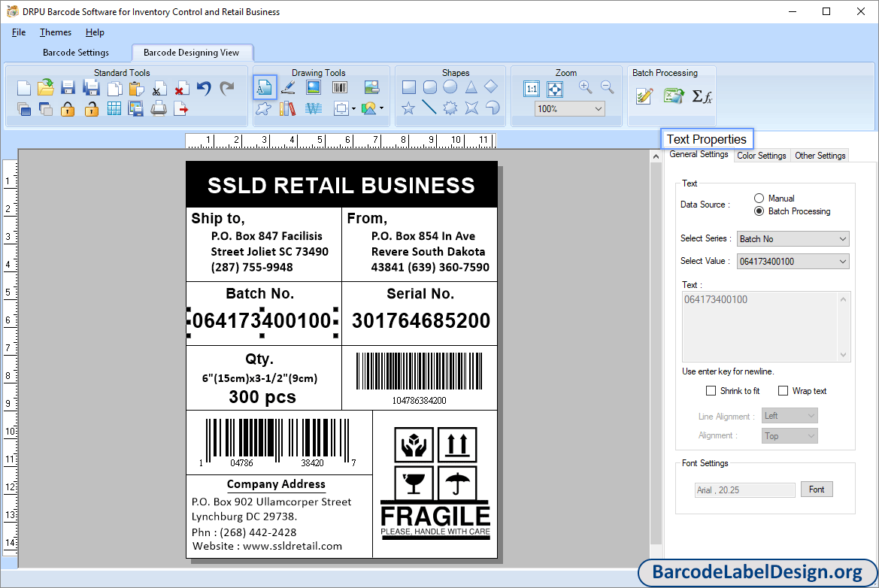Open the zoom percentage 100% dropdown
The height and width of the screenshot is (588, 879).
tap(569, 109)
